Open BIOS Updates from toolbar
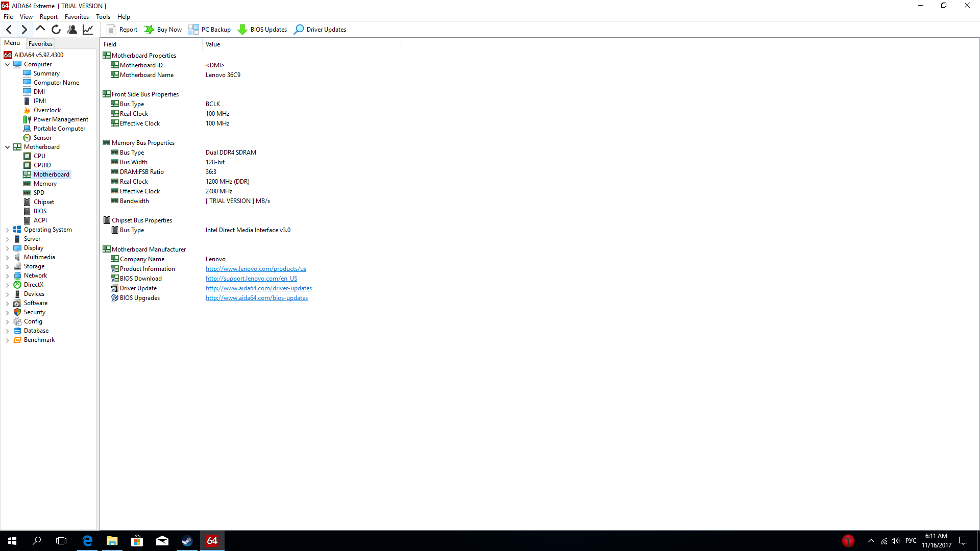The image size is (980, 551). [262, 30]
